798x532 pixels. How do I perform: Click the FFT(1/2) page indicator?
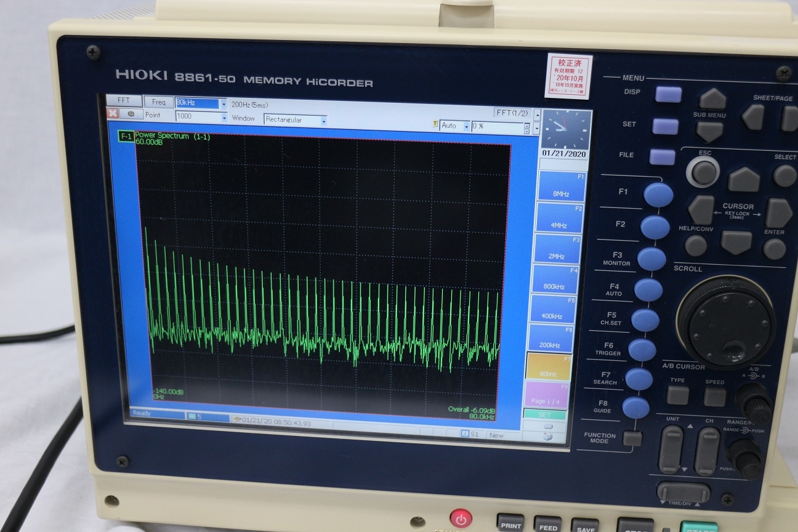(x=512, y=113)
